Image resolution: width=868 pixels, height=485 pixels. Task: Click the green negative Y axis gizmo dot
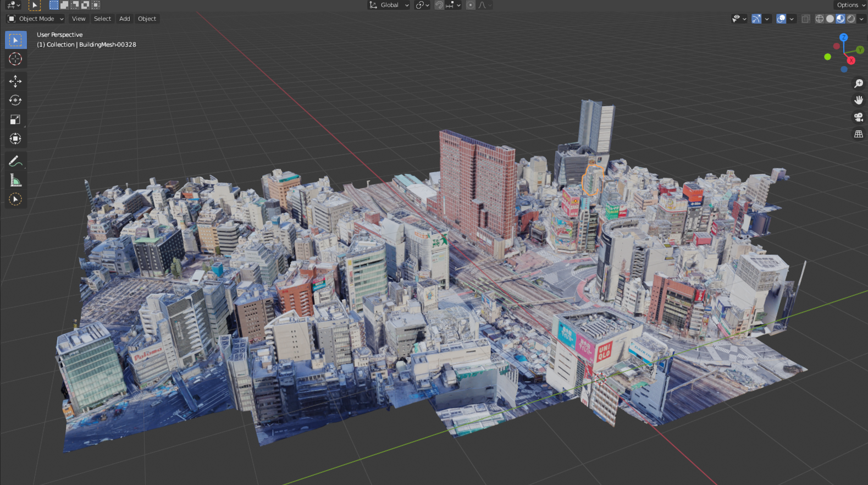coord(828,57)
